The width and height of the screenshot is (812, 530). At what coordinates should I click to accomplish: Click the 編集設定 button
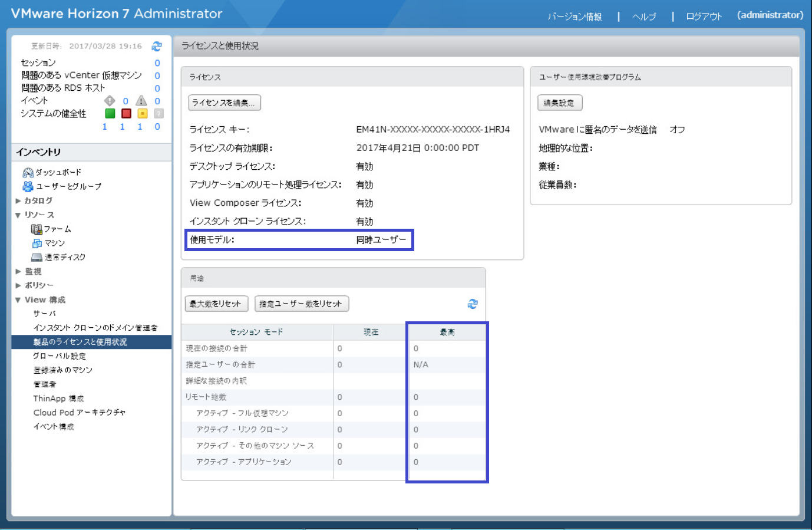click(x=560, y=103)
